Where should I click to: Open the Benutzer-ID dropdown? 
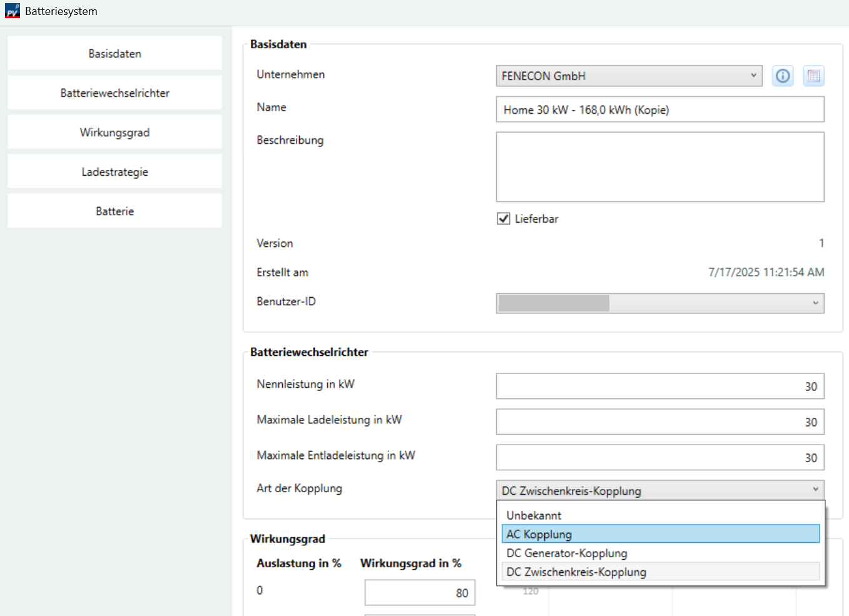(815, 303)
